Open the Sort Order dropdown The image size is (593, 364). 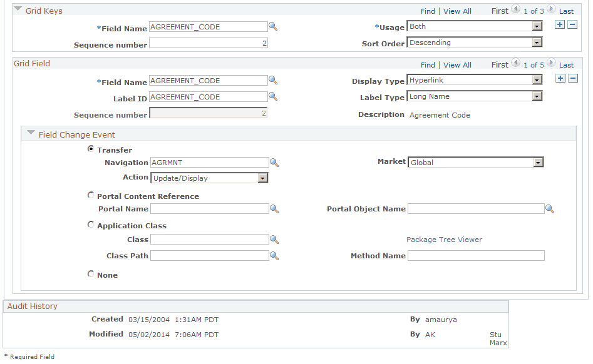(537, 43)
